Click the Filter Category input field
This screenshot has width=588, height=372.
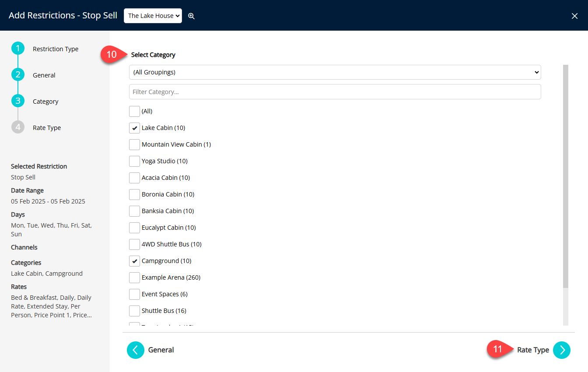point(335,92)
